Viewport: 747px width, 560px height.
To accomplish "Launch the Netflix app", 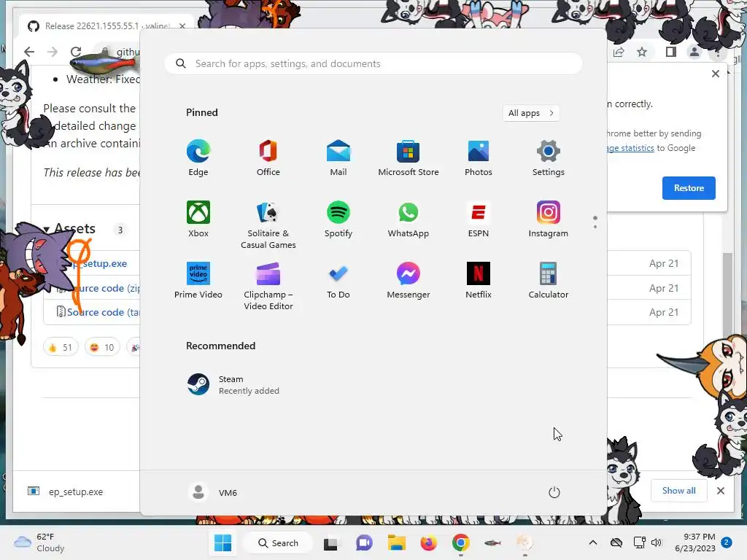I will (x=479, y=281).
